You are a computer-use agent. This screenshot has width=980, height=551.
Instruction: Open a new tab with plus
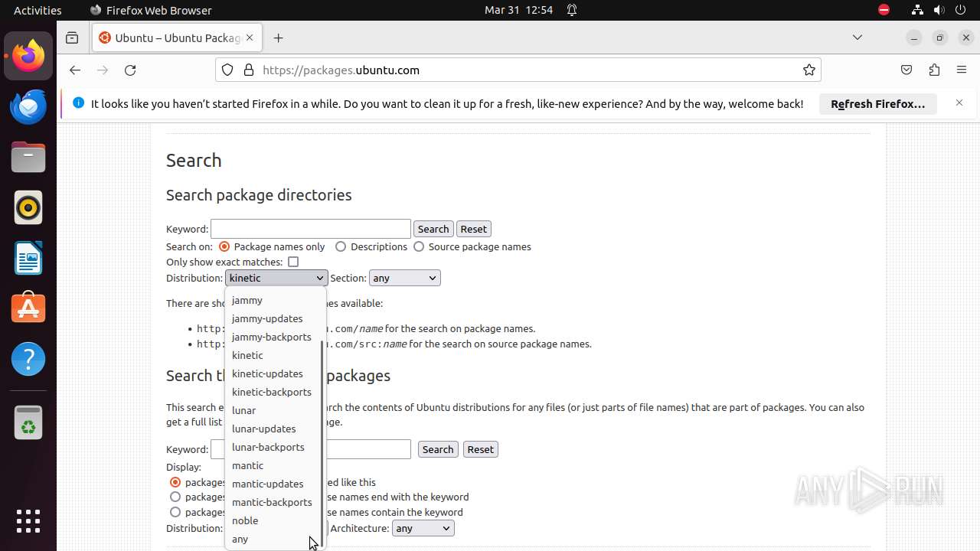point(278,37)
